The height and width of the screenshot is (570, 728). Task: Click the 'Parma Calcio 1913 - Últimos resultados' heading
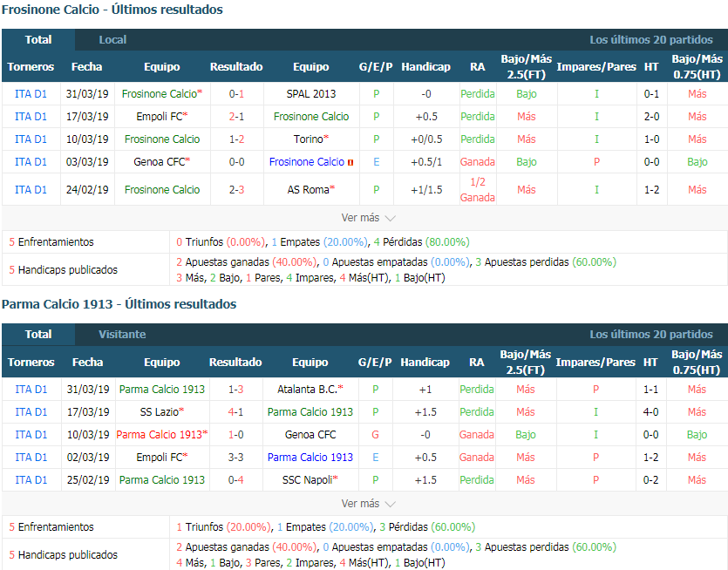(x=119, y=304)
